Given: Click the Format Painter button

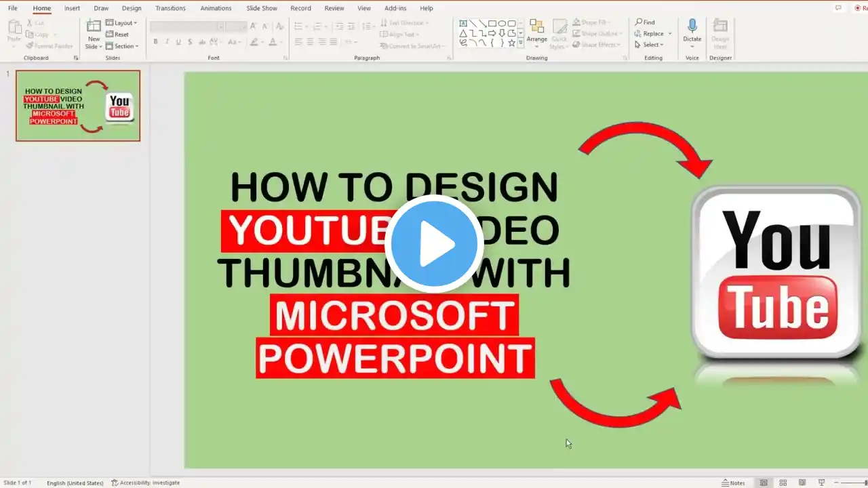Looking at the screenshot, I should click(x=49, y=46).
